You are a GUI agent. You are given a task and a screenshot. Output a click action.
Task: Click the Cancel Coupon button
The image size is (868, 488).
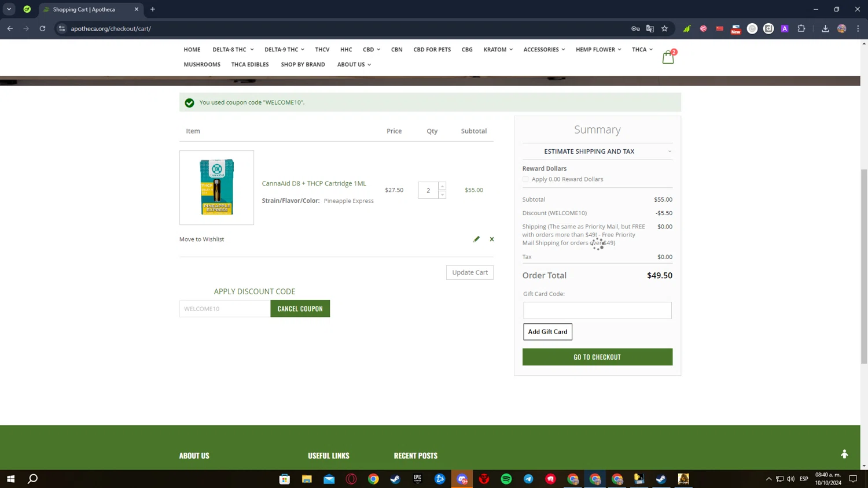click(300, 309)
